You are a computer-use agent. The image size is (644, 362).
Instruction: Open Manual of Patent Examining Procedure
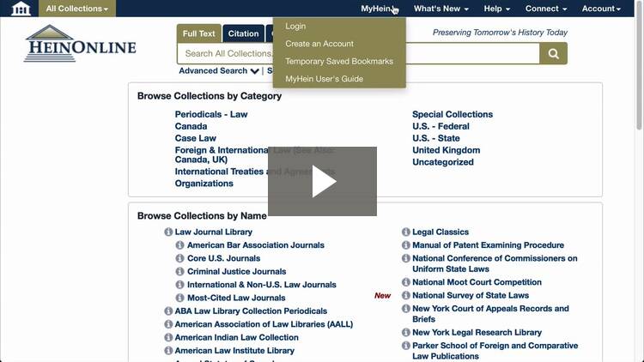[x=488, y=245]
